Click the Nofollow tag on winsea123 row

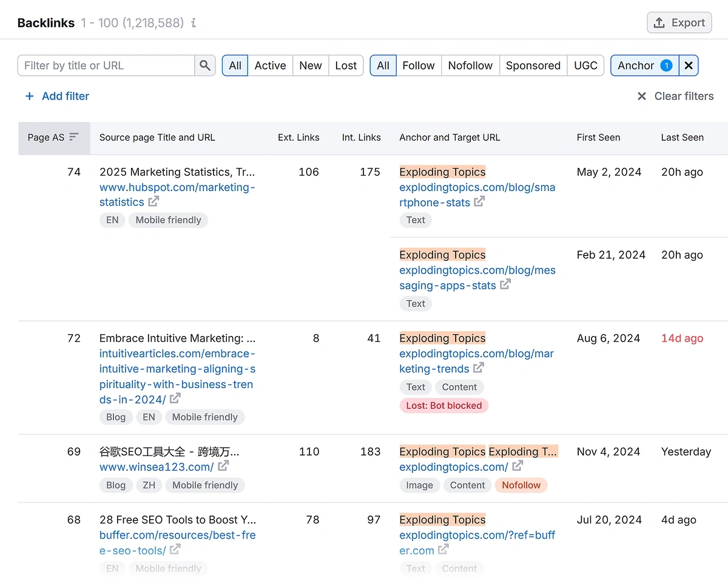521,485
